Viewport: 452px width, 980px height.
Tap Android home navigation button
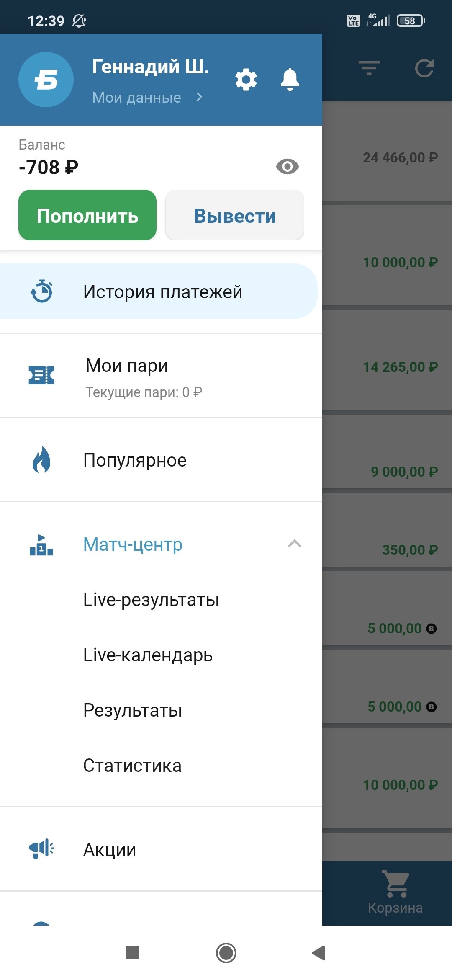(x=226, y=953)
